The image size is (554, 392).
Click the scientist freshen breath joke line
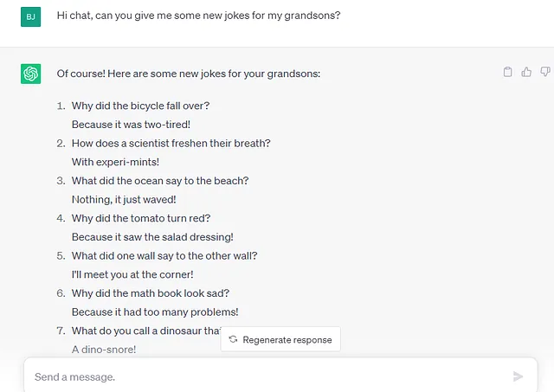click(171, 144)
